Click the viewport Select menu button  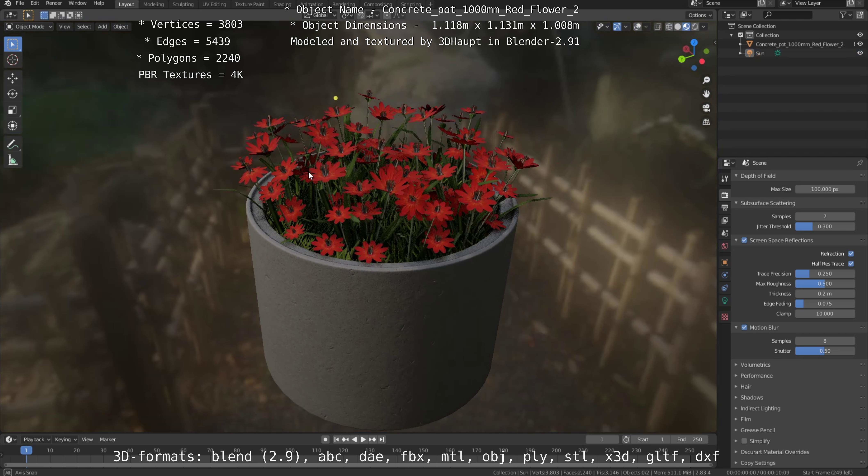[84, 27]
